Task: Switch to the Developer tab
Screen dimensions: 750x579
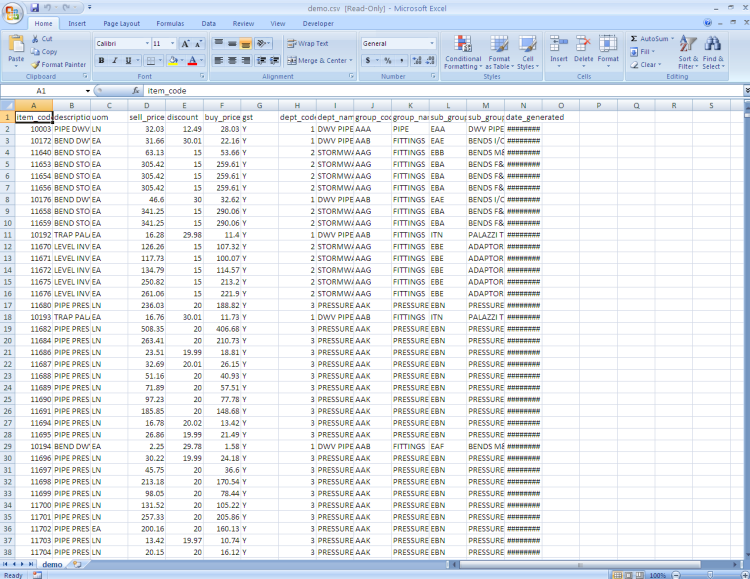Action: tap(318, 23)
